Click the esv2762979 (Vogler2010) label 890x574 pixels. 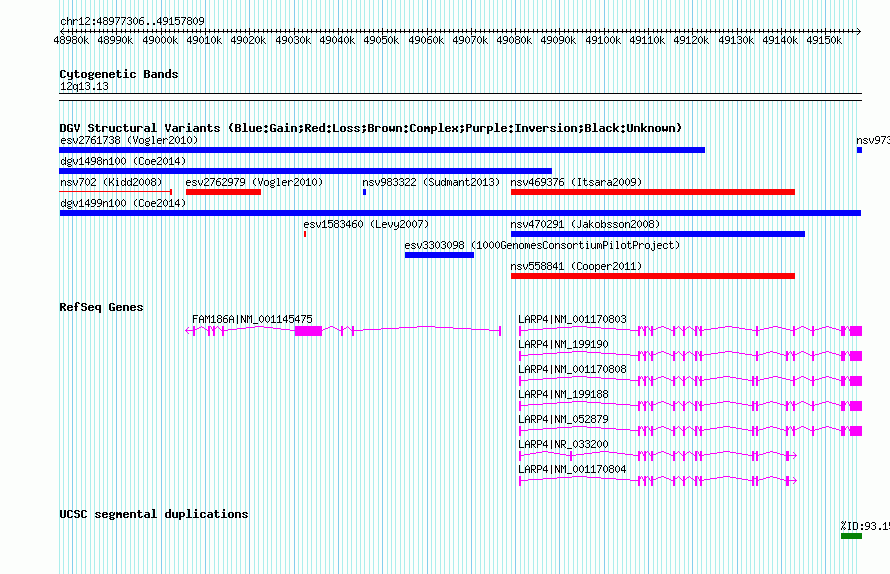point(254,182)
